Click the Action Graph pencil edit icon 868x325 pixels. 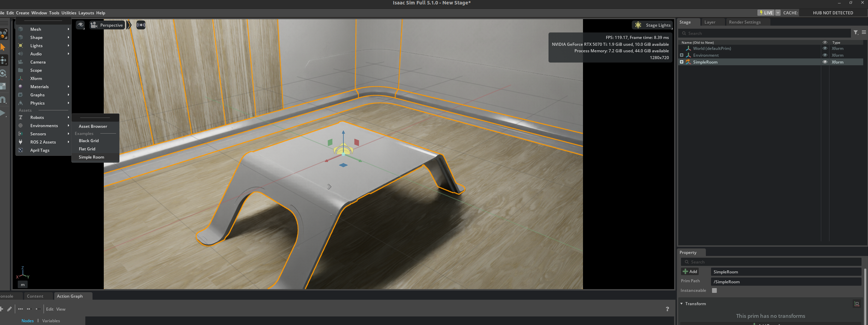[x=9, y=309]
